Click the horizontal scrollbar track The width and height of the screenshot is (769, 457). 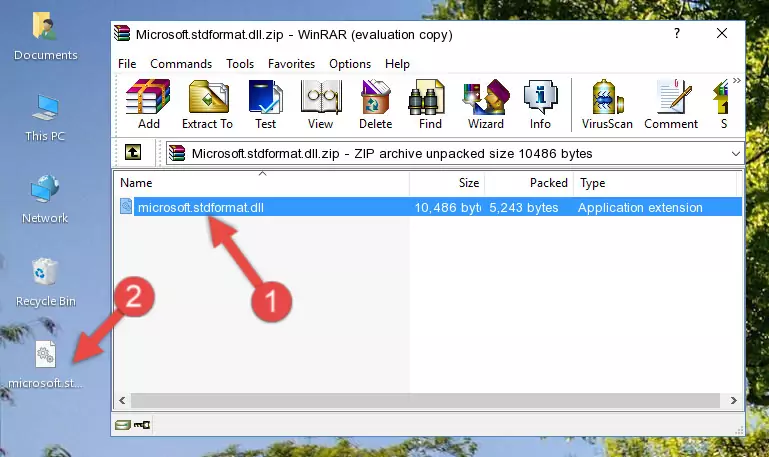426,401
